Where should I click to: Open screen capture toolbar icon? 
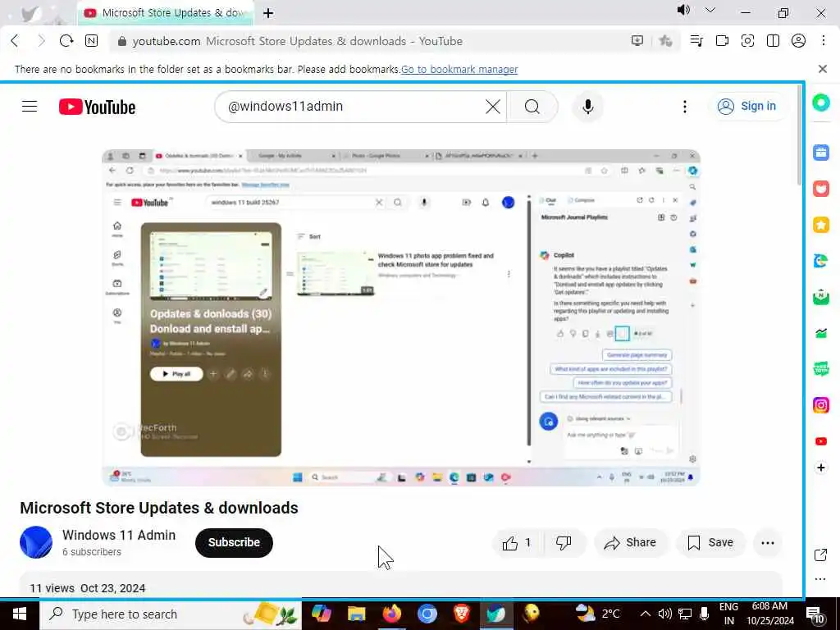point(747,41)
